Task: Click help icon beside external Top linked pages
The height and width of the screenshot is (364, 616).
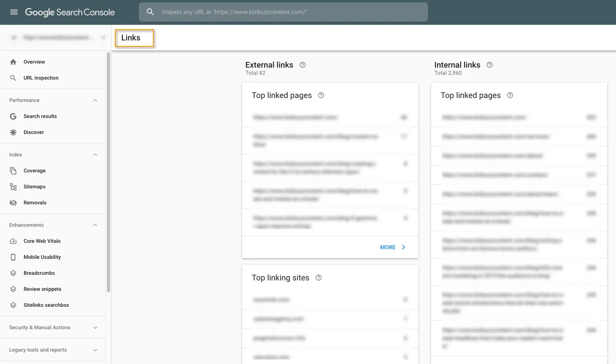Action: pyautogui.click(x=321, y=95)
